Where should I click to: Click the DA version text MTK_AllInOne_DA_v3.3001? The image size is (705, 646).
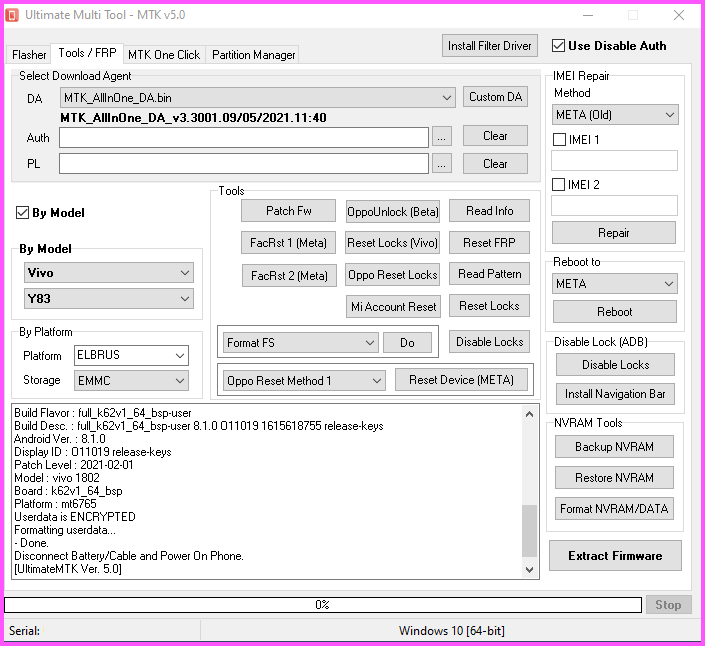point(193,118)
